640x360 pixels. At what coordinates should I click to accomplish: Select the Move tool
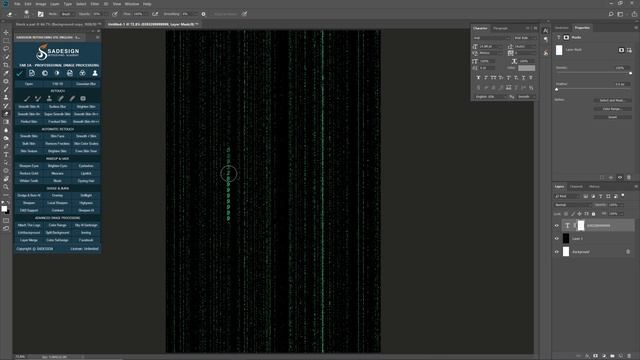(x=6, y=32)
